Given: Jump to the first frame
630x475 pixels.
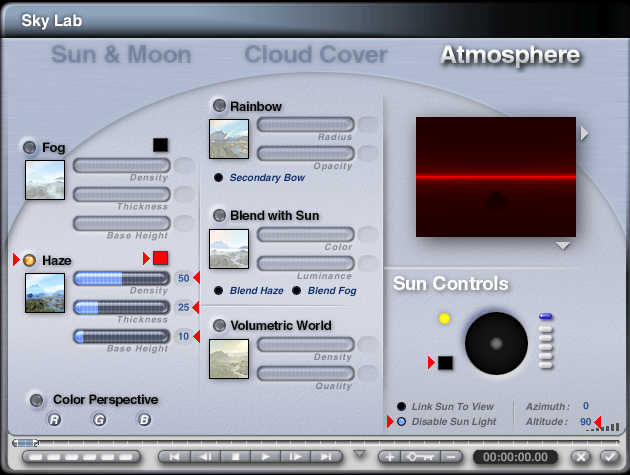Looking at the screenshot, I should 174,457.
